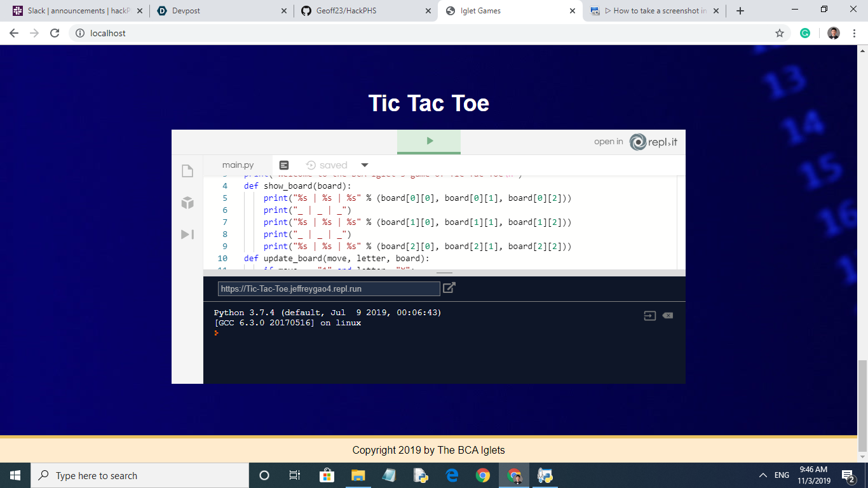Open the Windows Start menu
Image resolution: width=868 pixels, height=488 pixels.
(15, 475)
